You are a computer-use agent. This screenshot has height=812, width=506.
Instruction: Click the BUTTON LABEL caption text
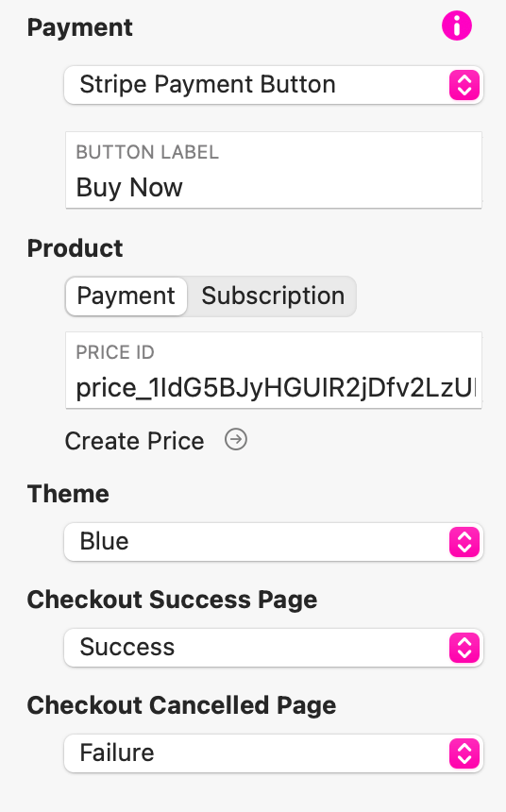click(x=147, y=152)
